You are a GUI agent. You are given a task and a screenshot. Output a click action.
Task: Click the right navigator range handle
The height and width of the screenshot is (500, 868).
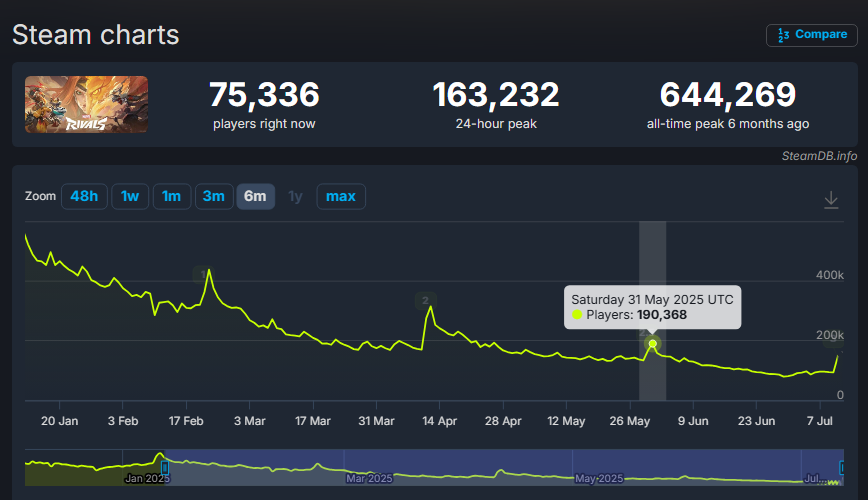[842, 468]
